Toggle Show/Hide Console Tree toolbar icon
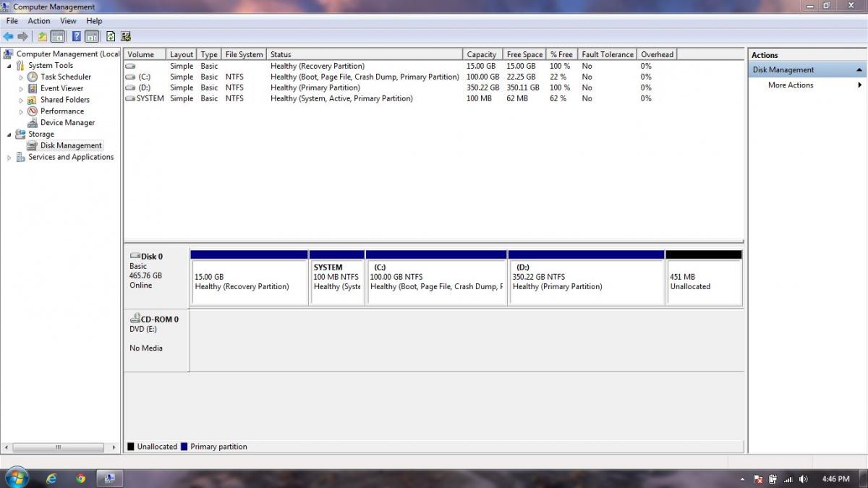Viewport: 868px width, 488px height. click(58, 36)
